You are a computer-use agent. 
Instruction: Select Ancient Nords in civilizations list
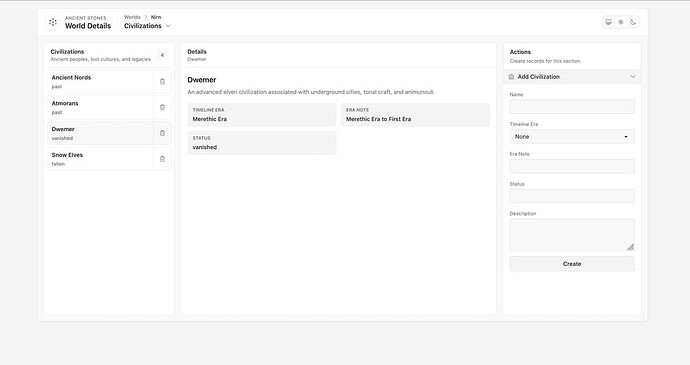click(x=100, y=81)
